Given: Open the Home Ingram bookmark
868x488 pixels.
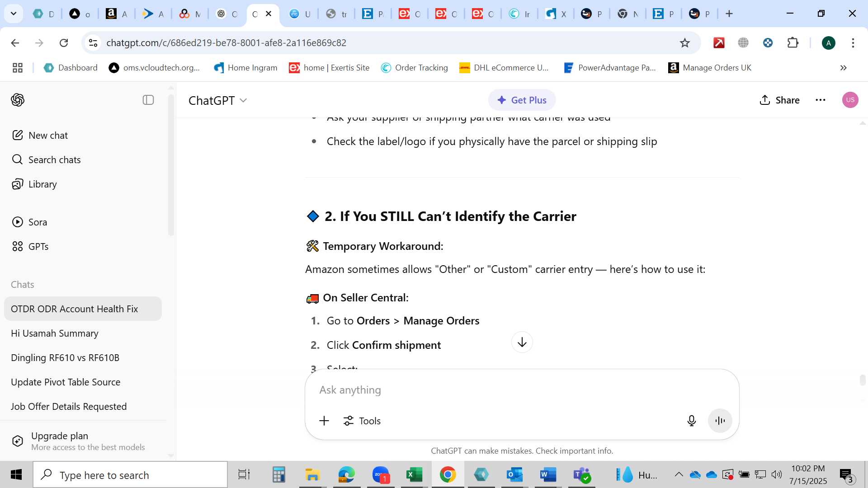Looking at the screenshot, I should [x=246, y=68].
